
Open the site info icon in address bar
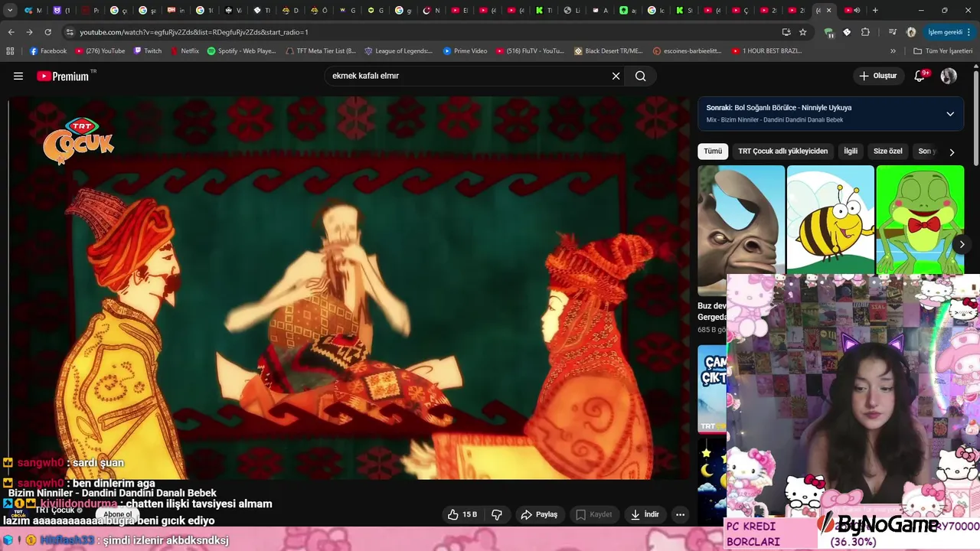pos(70,32)
